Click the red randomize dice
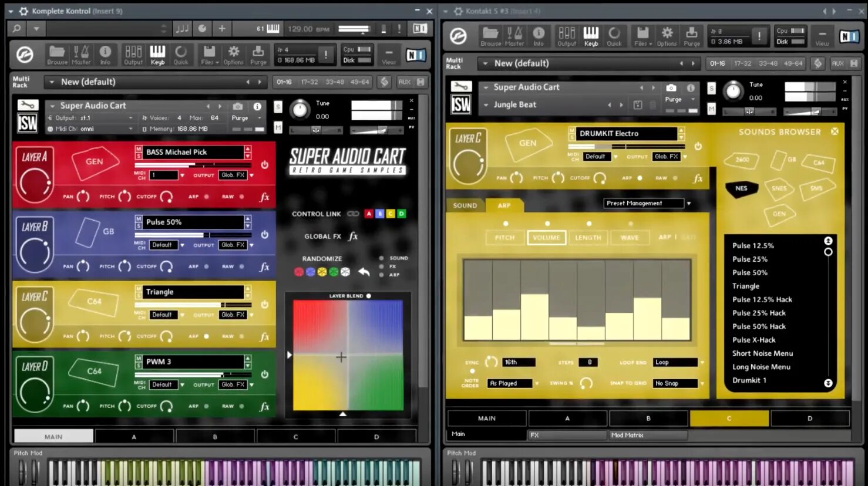Viewport: 868px width, 486px height. 299,272
